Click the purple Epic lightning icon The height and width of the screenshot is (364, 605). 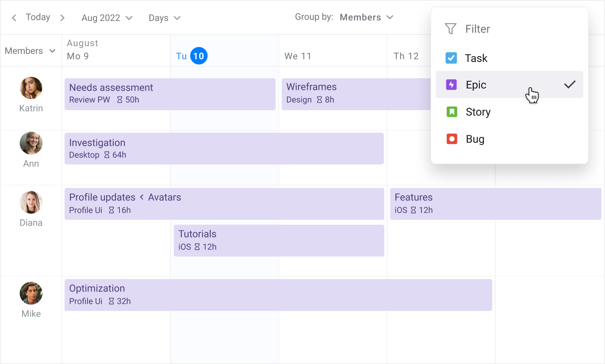[451, 85]
